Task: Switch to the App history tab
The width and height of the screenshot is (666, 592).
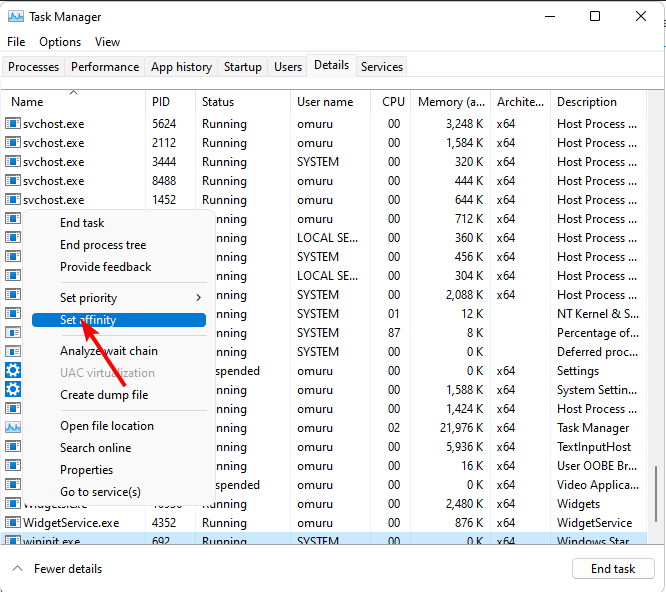Action: pos(181,67)
